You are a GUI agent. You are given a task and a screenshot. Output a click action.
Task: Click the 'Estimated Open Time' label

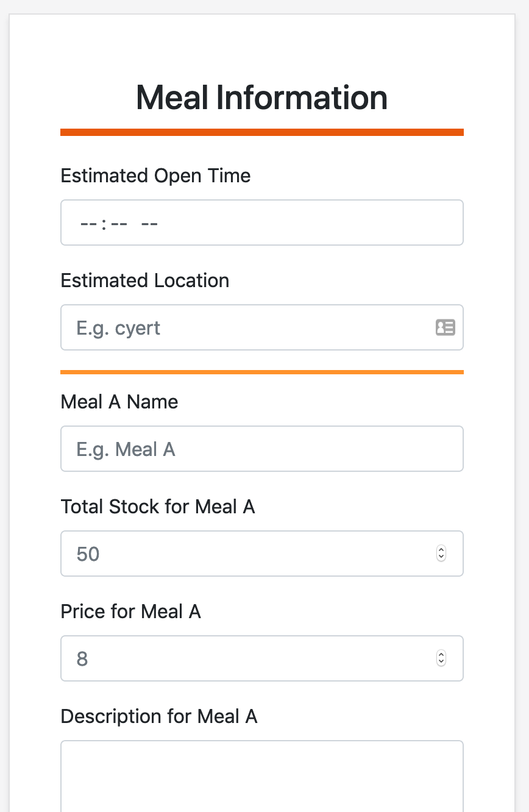[x=155, y=176]
